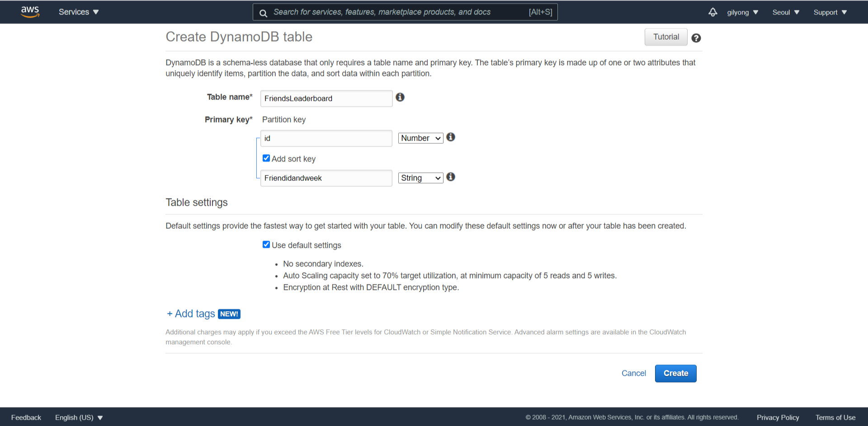The width and height of the screenshot is (868, 426).
Task: Click the Create button
Action: pyautogui.click(x=676, y=374)
